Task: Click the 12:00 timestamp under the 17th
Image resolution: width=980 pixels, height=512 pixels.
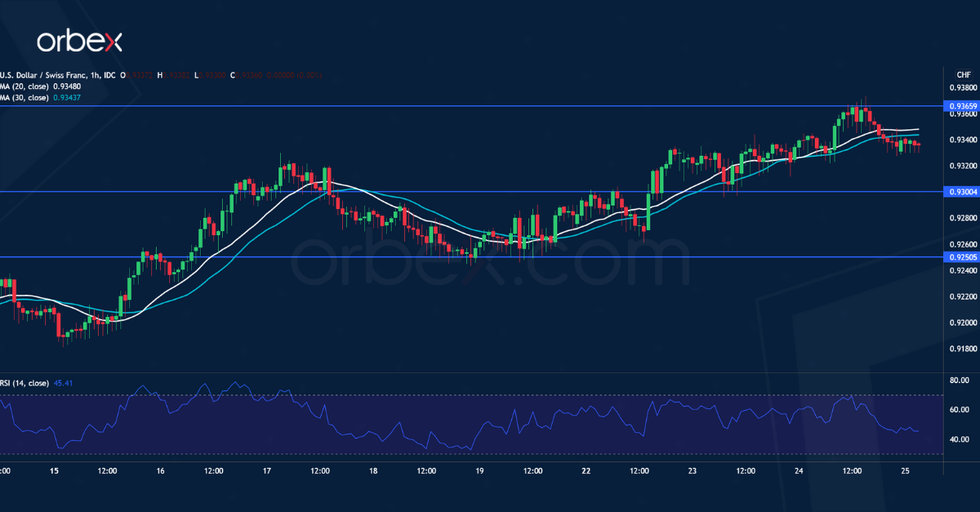Action: (319, 470)
